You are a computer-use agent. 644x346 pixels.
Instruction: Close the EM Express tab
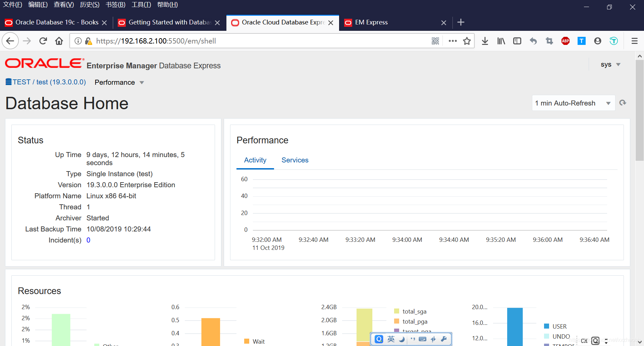(x=444, y=23)
